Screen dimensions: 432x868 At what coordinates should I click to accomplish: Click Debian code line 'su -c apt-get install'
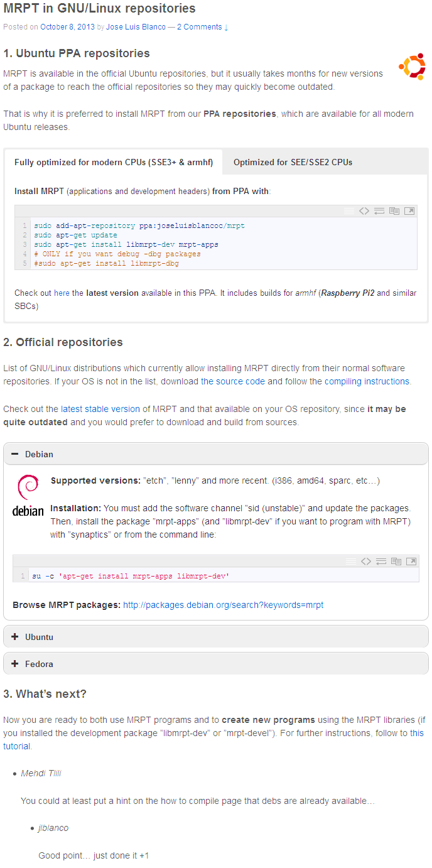click(x=131, y=576)
